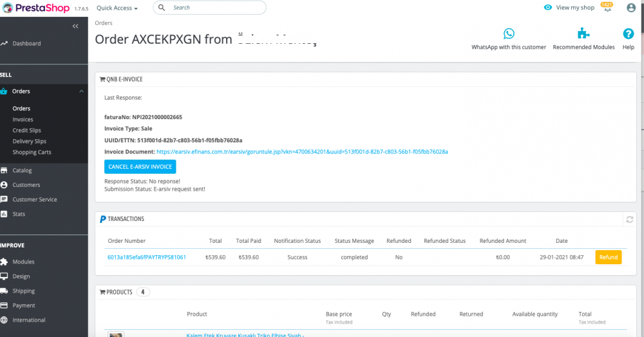The height and width of the screenshot is (337, 644).
Task: Click the Design monitor icon
Action: [x=4, y=276]
